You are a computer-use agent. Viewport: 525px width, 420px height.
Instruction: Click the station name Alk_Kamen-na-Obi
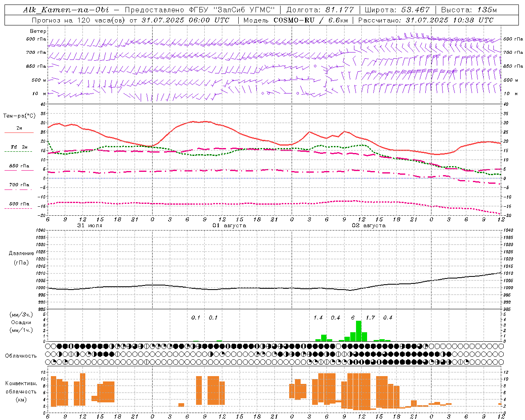pos(66,10)
